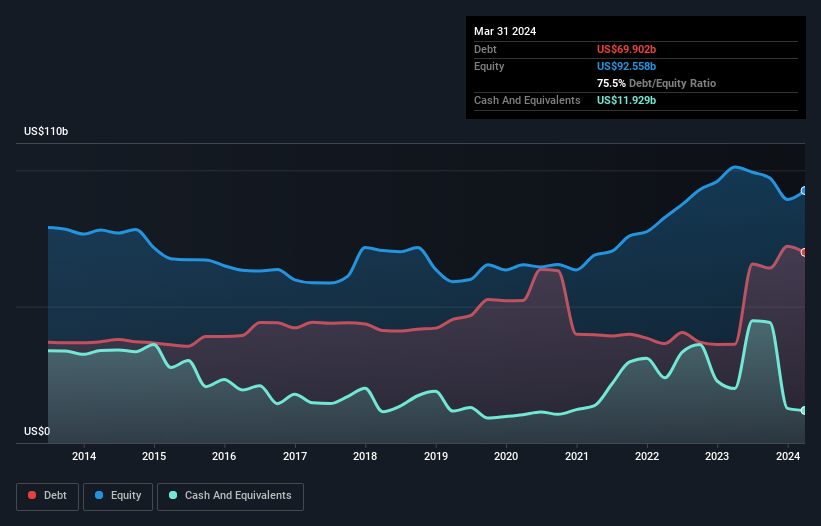Click the 2017 x-axis label
Screen dimensions: 821x526
[x=295, y=456]
